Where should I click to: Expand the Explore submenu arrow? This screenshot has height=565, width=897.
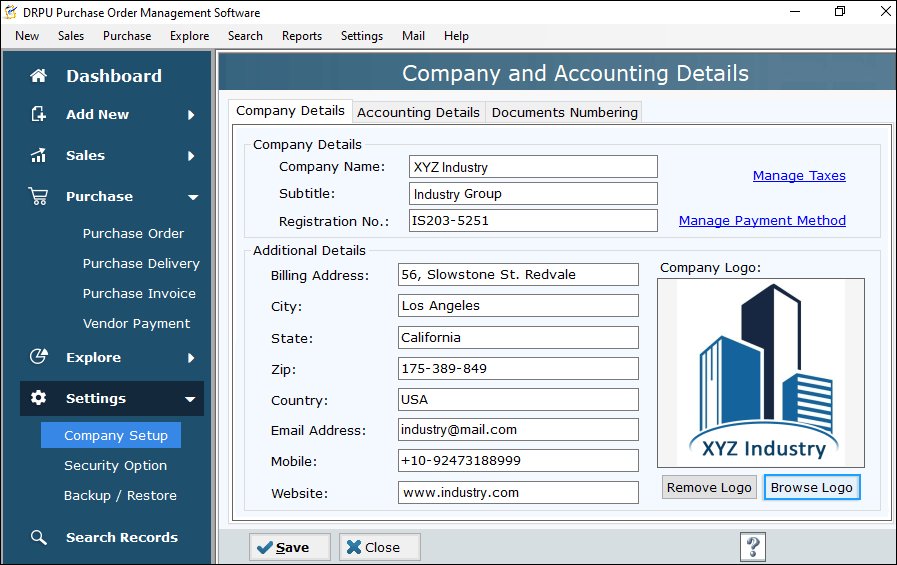pyautogui.click(x=191, y=358)
